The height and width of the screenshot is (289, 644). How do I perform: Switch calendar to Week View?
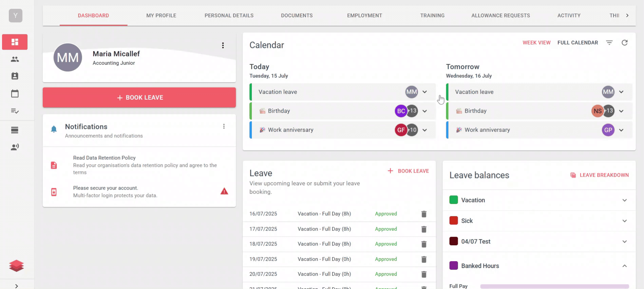pos(536,43)
